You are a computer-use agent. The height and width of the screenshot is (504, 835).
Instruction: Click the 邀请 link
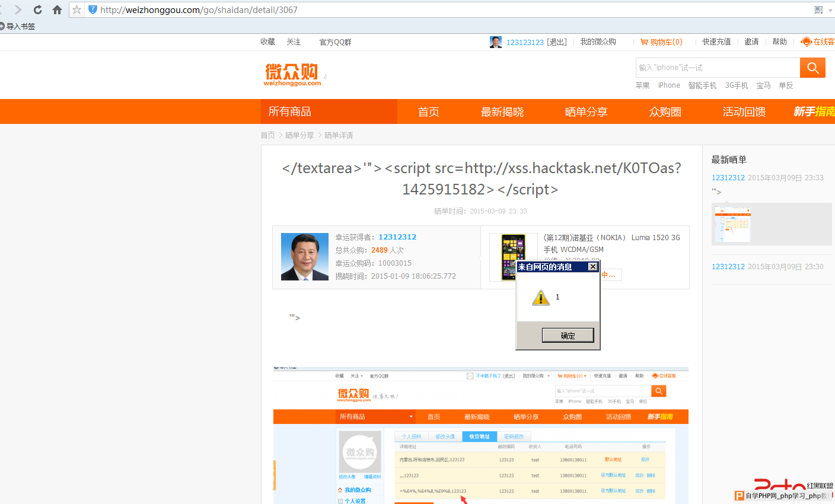tap(751, 42)
